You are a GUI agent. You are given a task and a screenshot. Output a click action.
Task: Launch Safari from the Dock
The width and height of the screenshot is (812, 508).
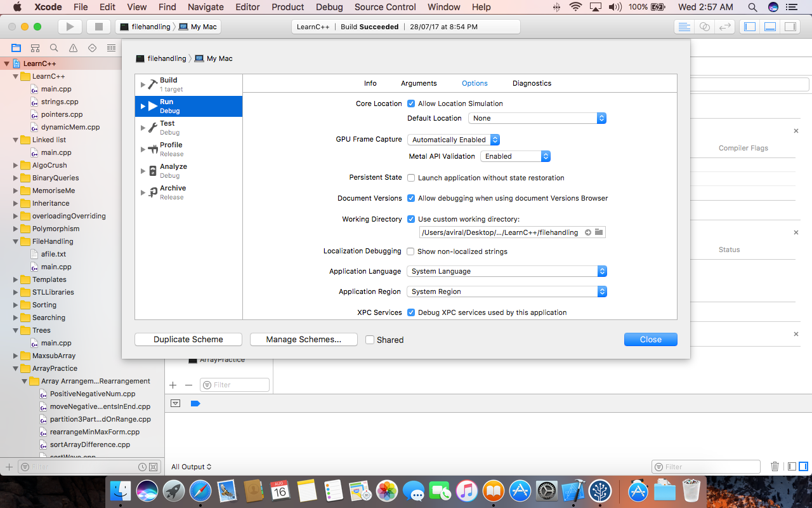pyautogui.click(x=200, y=490)
